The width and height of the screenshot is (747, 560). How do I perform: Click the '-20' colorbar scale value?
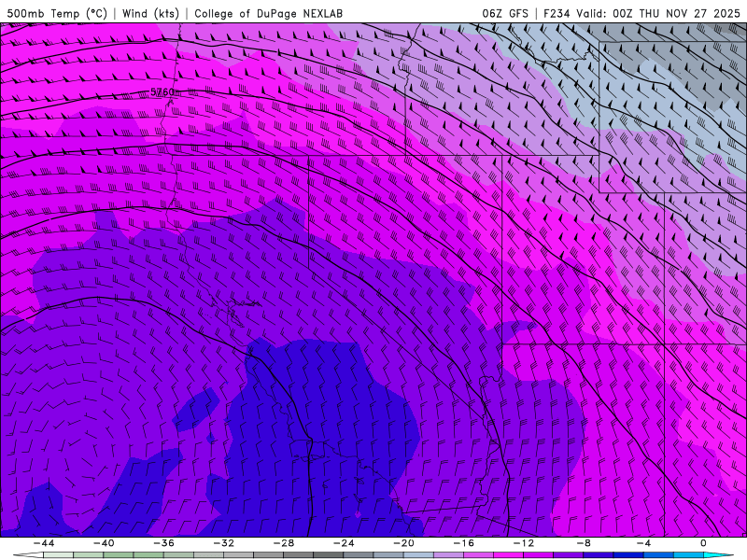click(403, 543)
